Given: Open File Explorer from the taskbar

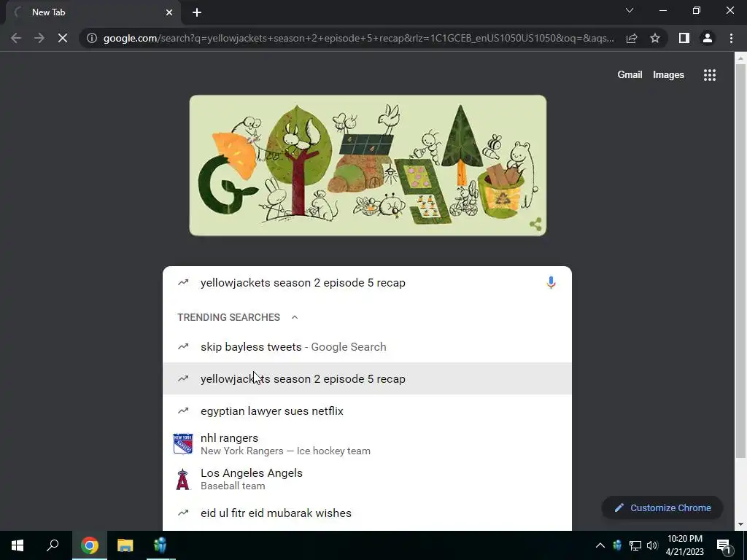Looking at the screenshot, I should pos(125,545).
